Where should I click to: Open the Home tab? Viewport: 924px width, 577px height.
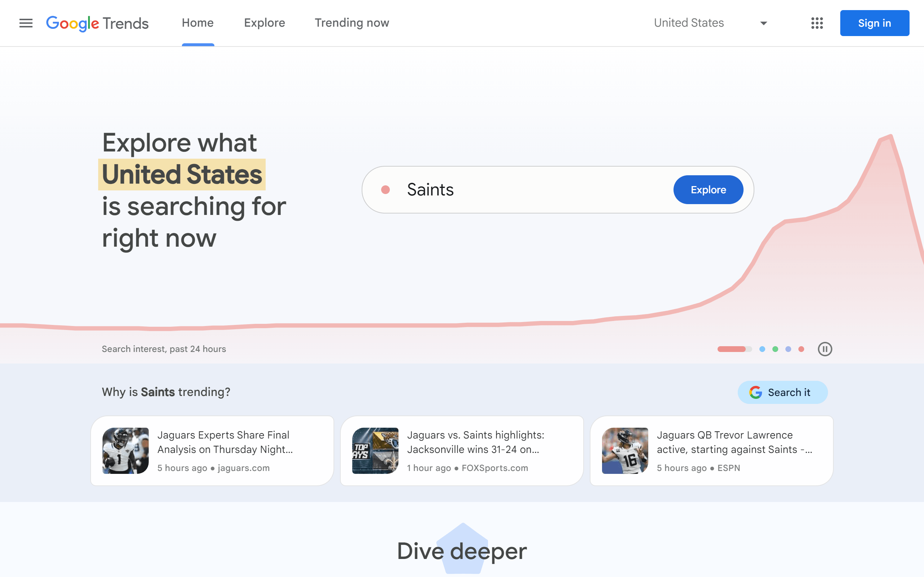[197, 23]
